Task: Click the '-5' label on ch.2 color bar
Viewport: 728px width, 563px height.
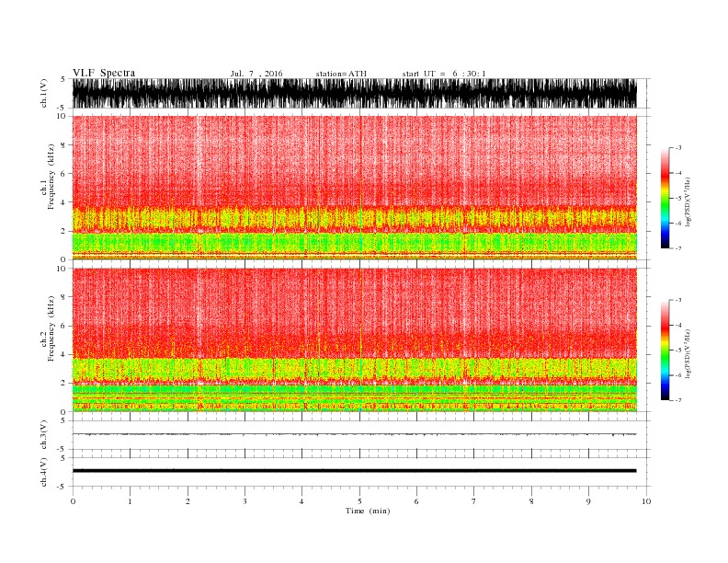Action: tap(677, 350)
